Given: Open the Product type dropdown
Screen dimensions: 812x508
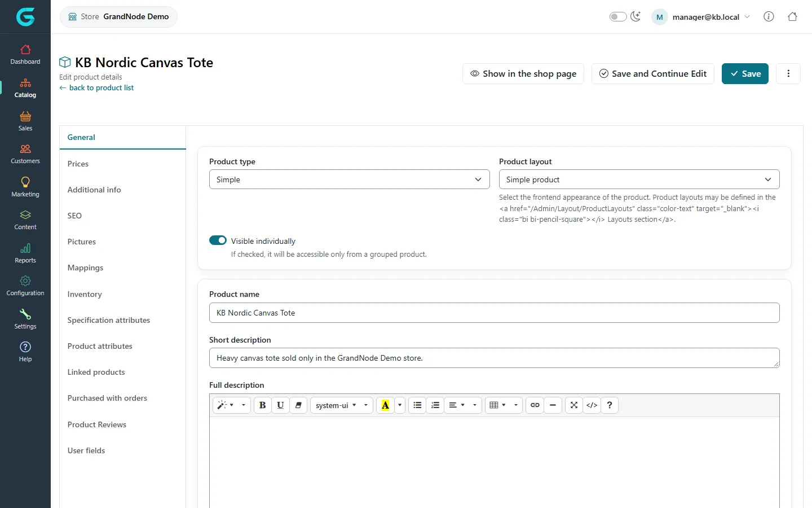Looking at the screenshot, I should pyautogui.click(x=350, y=179).
